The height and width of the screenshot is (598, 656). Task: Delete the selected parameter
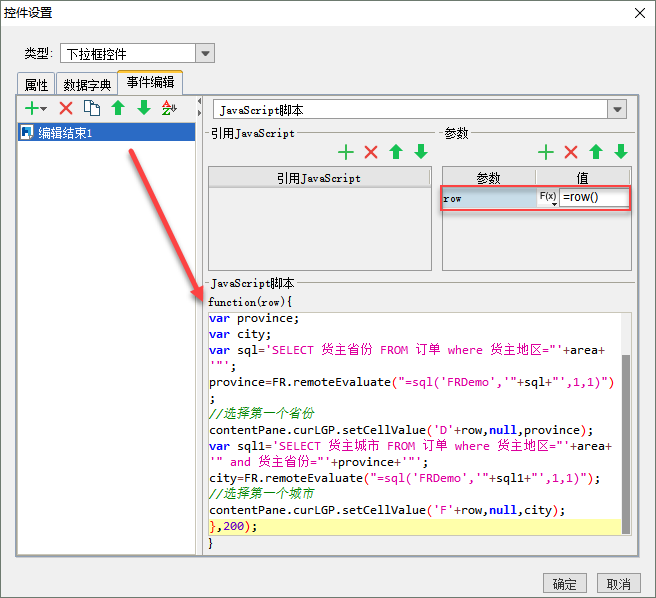click(571, 152)
